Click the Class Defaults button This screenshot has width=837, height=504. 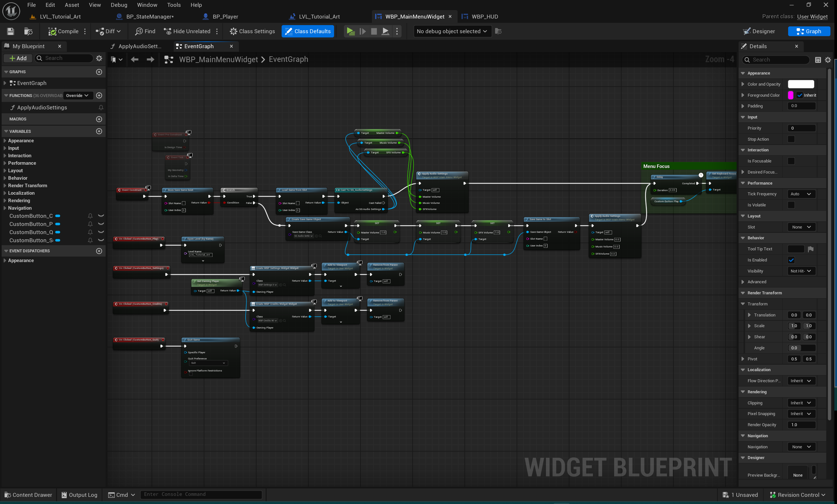click(307, 31)
